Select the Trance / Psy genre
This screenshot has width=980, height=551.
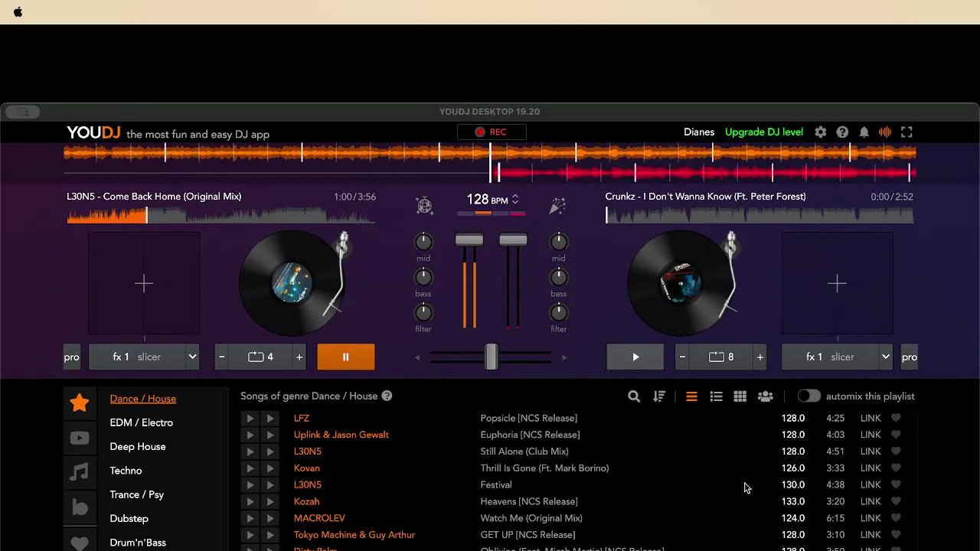137,494
